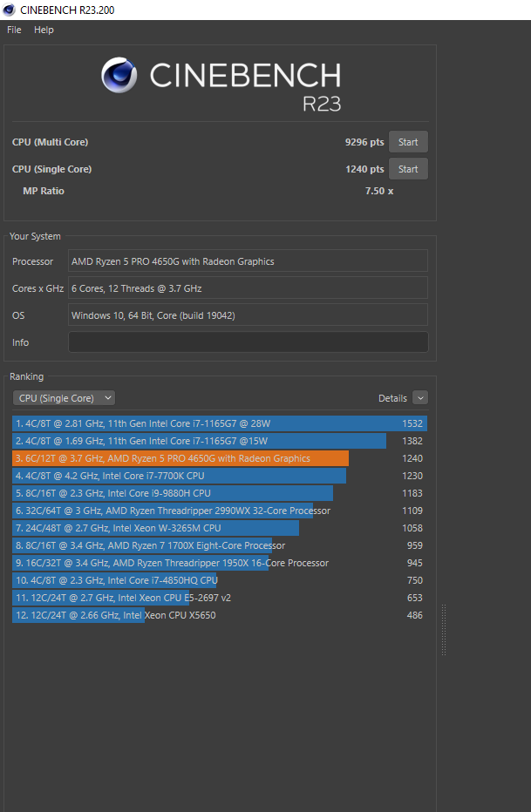Open the File menu
The image size is (531, 812).
[x=14, y=30]
